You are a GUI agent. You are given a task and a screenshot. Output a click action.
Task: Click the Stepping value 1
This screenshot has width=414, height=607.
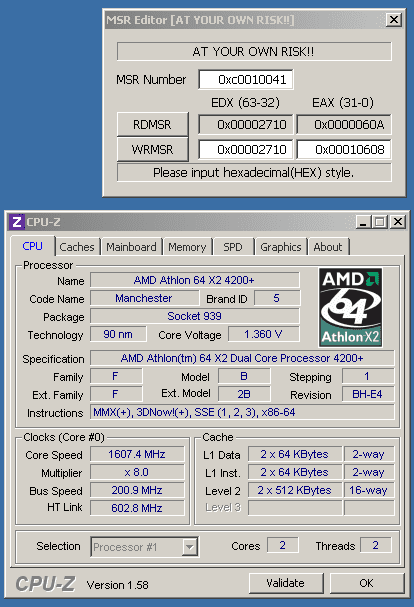368,376
